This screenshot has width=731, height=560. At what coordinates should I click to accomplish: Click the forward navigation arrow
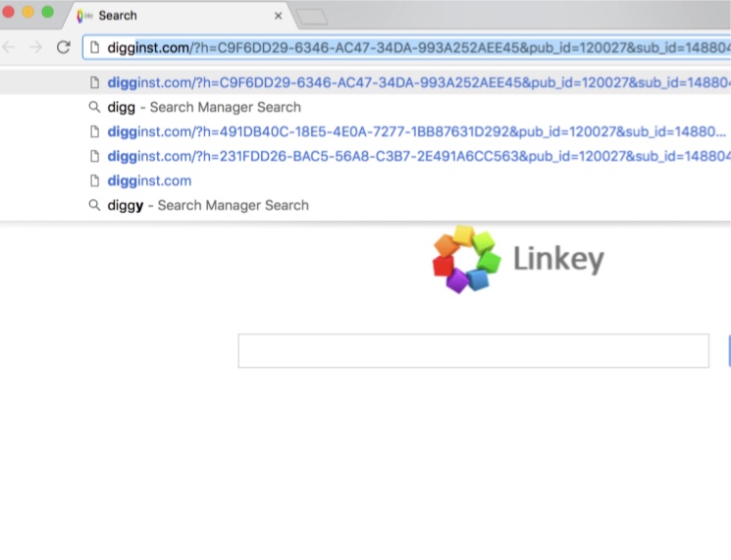point(35,47)
